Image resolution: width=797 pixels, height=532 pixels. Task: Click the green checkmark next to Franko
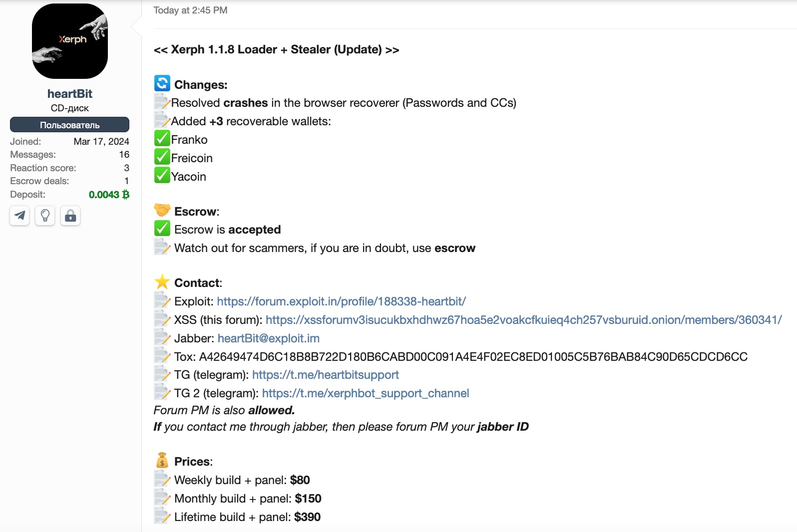point(162,138)
